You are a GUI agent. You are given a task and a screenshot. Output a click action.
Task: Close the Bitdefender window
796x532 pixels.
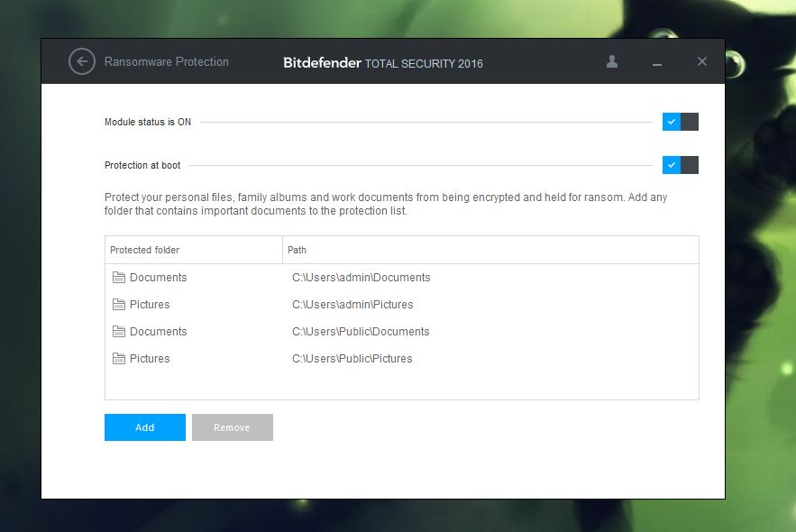[702, 61]
